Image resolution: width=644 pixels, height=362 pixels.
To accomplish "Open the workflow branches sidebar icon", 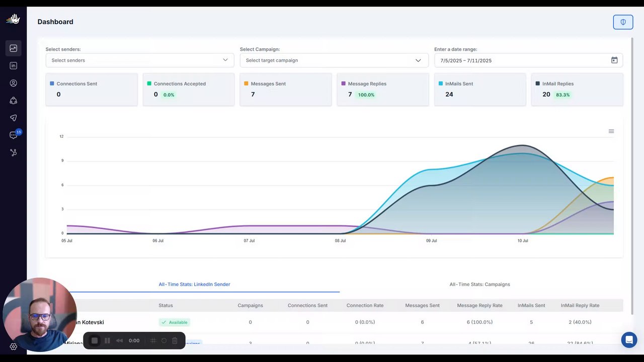I will pyautogui.click(x=14, y=152).
